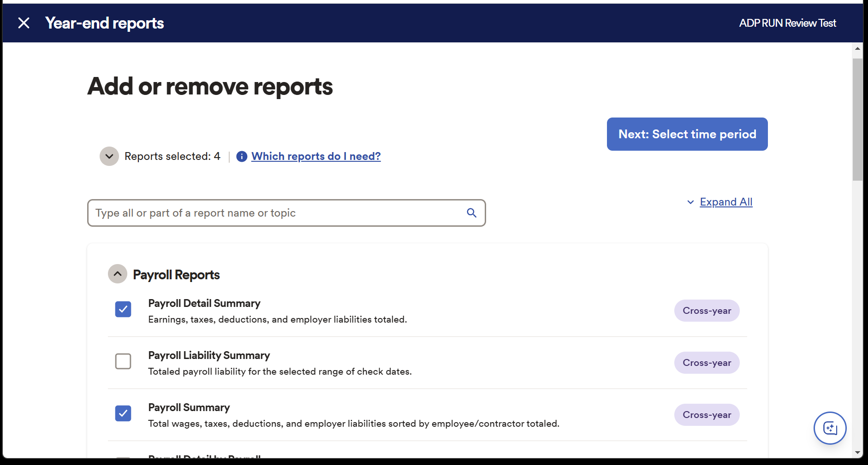Uncheck the Payroll Summary checkbox
The image size is (868, 465).
123,413
